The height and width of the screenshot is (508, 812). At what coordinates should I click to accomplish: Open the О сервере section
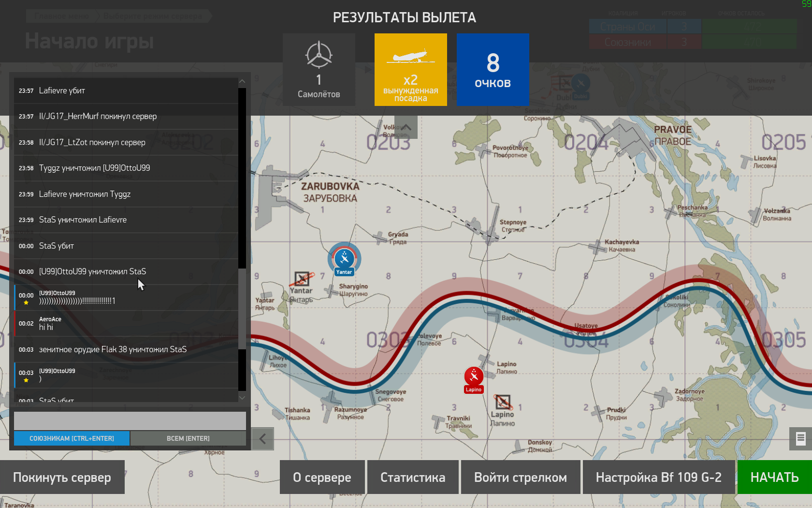[322, 477]
